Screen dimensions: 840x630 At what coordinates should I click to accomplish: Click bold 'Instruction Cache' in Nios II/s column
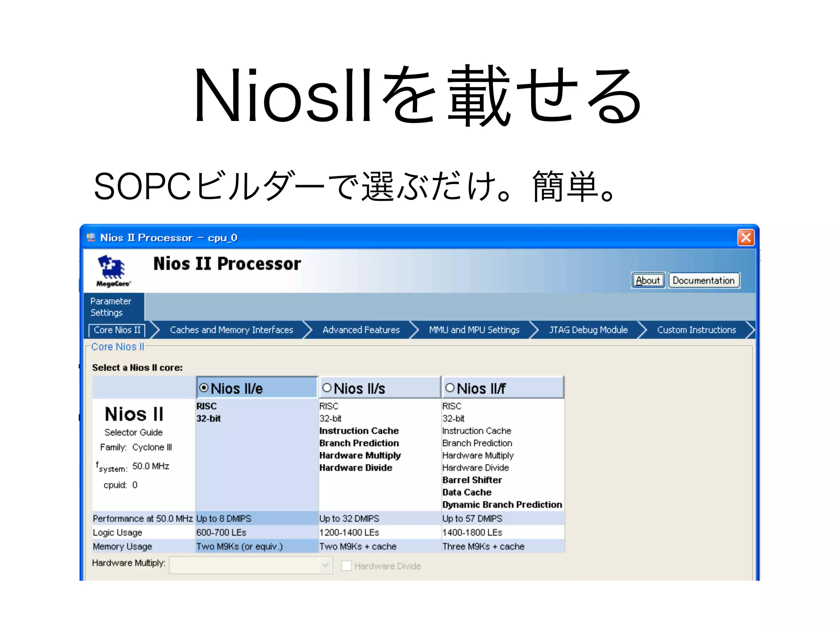[x=359, y=431]
